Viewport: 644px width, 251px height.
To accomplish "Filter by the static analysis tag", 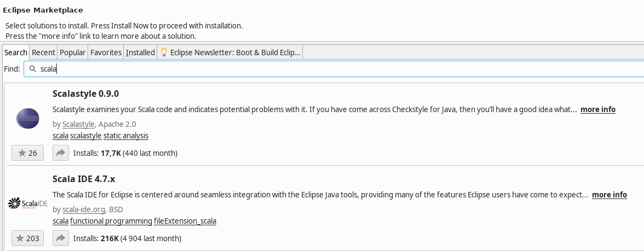I will [x=126, y=136].
